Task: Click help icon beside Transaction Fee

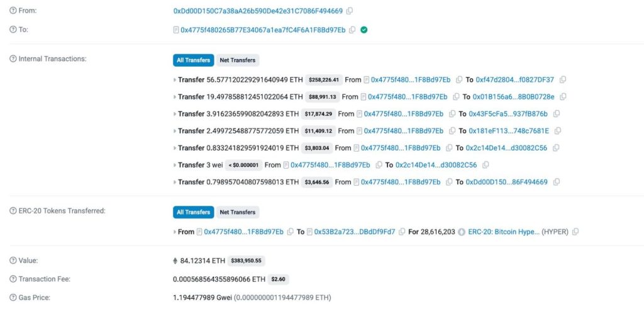Action: pos(13,279)
